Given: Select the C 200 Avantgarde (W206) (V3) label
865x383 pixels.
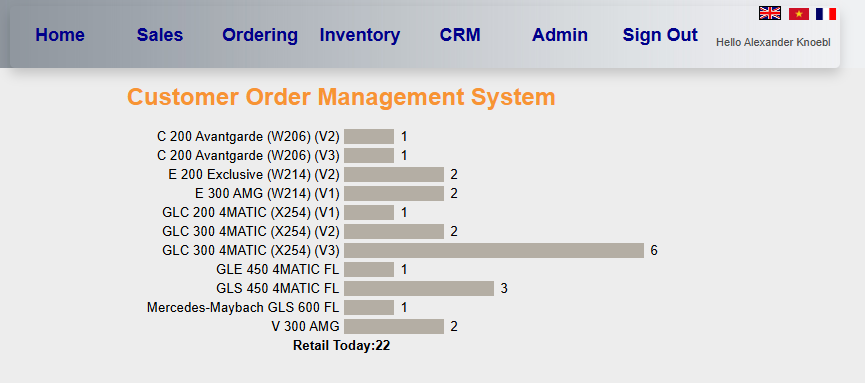Looking at the screenshot, I should (248, 156).
